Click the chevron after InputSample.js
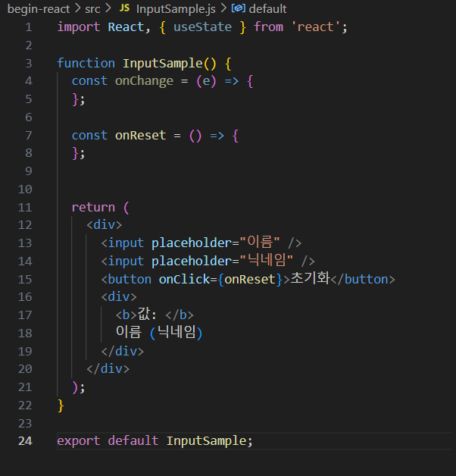Screen dimensions: 456x476 (x=223, y=8)
